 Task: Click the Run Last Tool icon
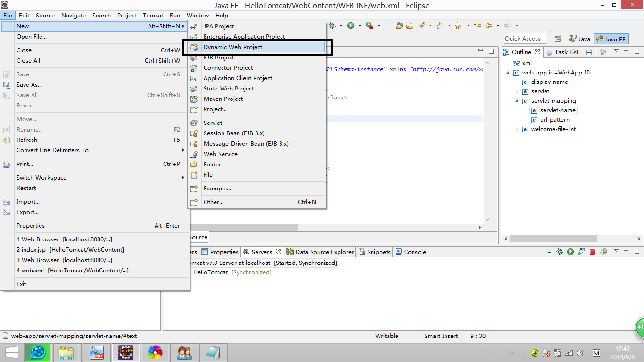(370, 25)
